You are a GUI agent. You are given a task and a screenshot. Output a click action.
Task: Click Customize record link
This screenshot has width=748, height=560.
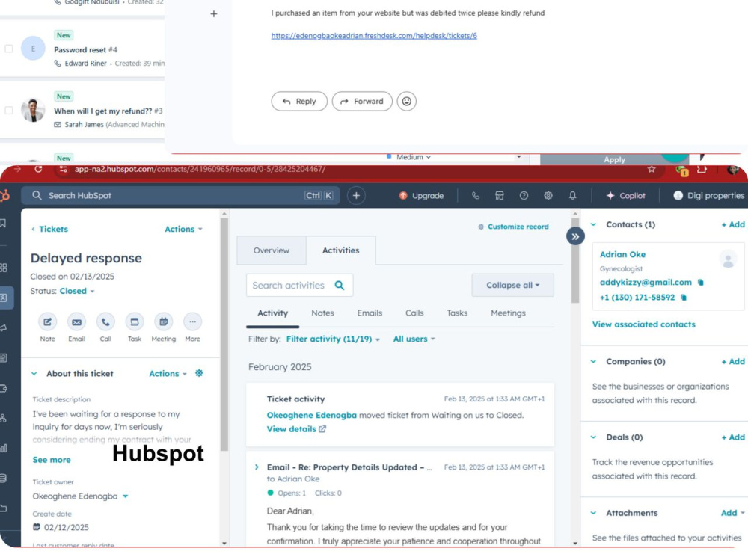(x=513, y=227)
